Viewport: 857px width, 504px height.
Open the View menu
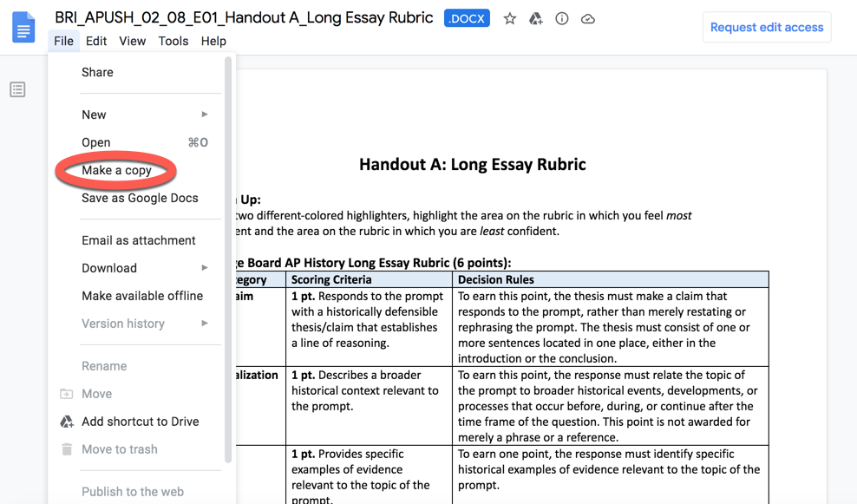[132, 41]
